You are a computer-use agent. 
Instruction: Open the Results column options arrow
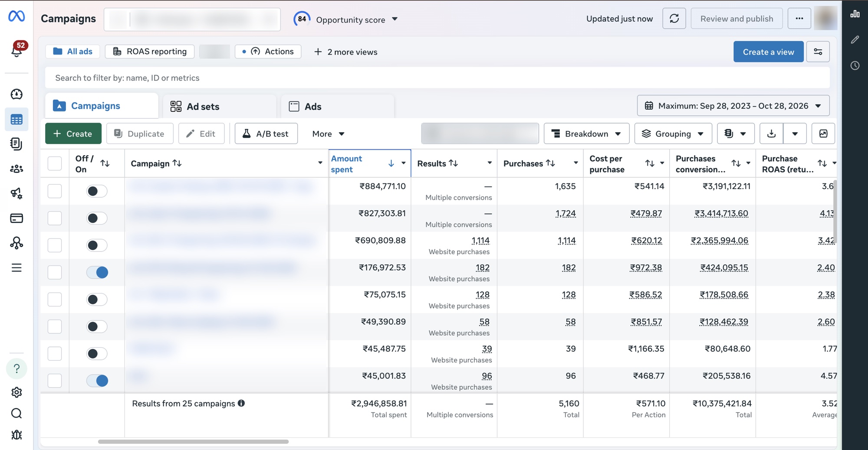tap(490, 163)
